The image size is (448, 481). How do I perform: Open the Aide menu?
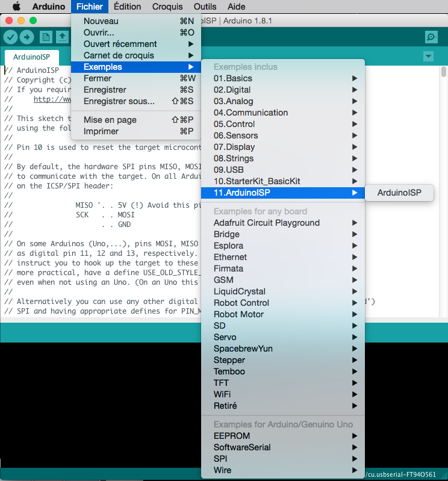(x=236, y=7)
